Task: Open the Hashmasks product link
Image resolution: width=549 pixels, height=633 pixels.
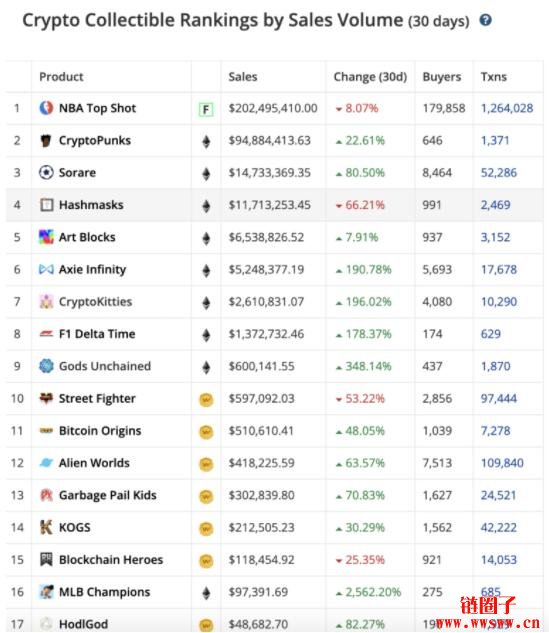Action: tap(91, 205)
